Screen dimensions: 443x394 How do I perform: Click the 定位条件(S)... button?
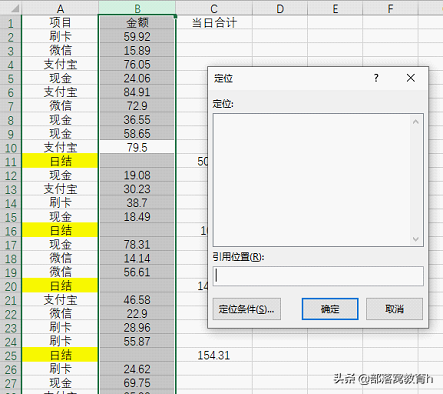pyautogui.click(x=247, y=309)
